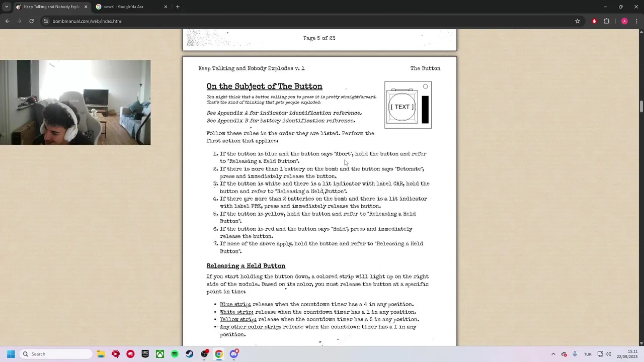Click rule 1 about blue button saying 'Abort'

(x=323, y=157)
